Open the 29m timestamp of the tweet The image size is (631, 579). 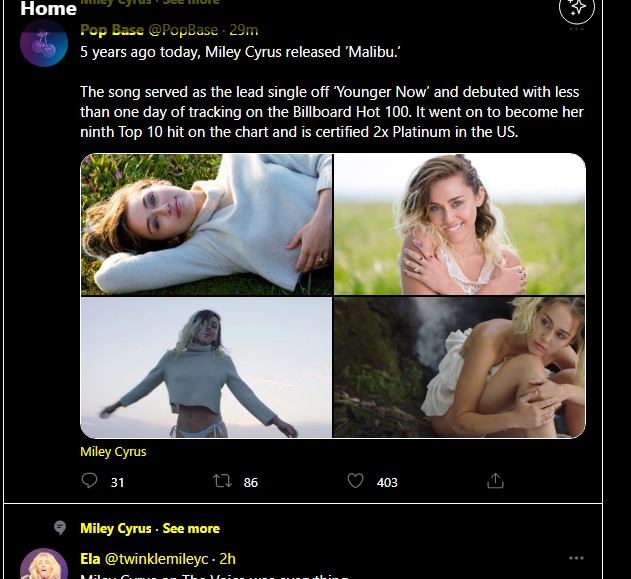pos(243,30)
